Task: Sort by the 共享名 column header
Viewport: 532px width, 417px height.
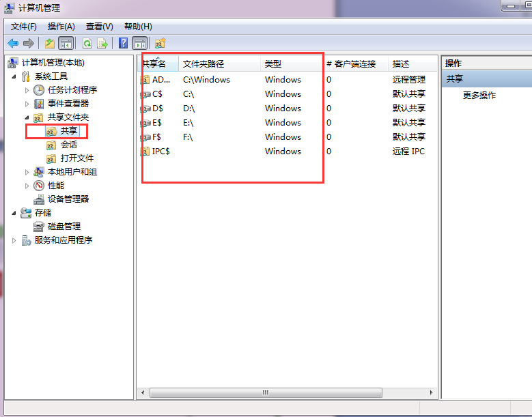Action: pyautogui.click(x=158, y=63)
